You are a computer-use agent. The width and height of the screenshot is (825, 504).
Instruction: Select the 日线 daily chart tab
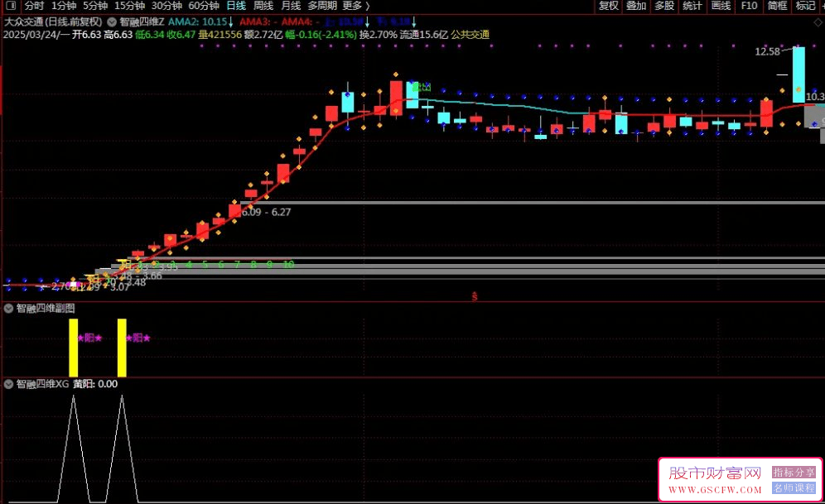236,6
